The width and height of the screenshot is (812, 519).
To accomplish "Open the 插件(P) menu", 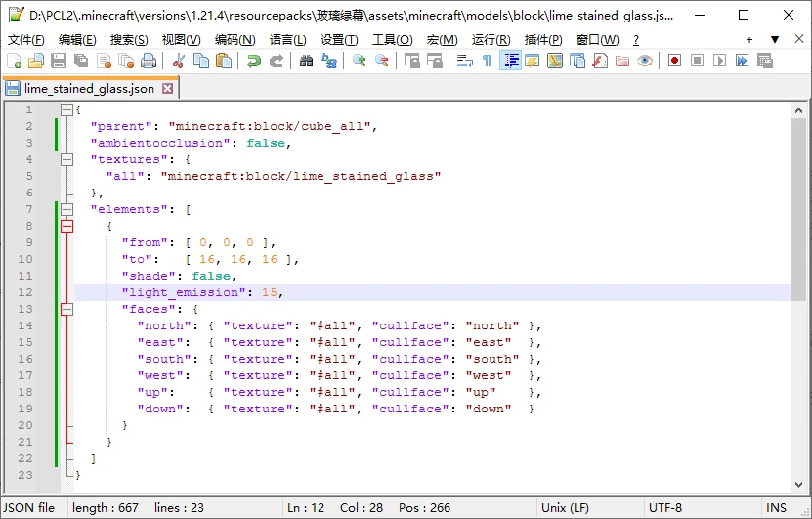I will click(x=543, y=40).
